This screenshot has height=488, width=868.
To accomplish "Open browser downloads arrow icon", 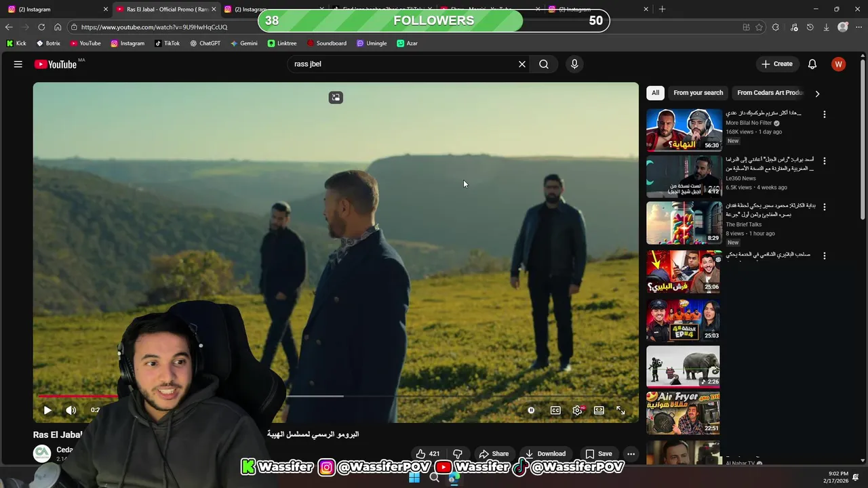I will (826, 27).
